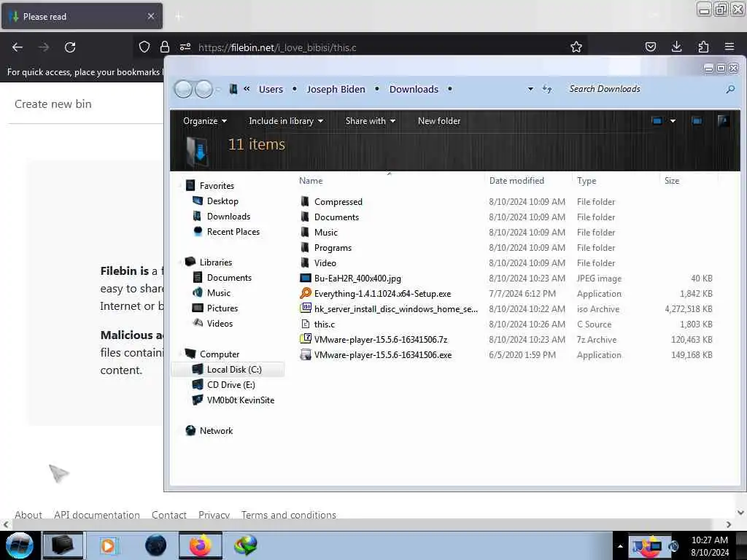
Task: Select CD Drive (E:) in sidebar
Action: pyautogui.click(x=231, y=385)
